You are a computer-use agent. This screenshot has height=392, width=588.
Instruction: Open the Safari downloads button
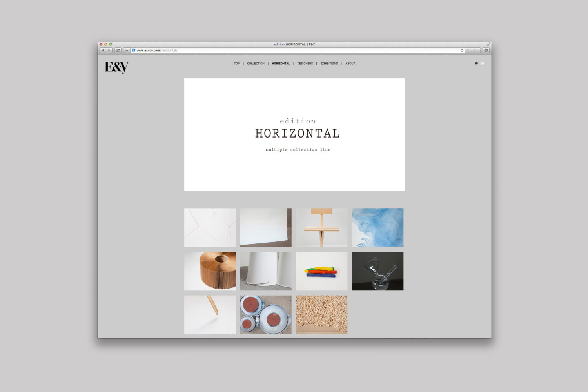(x=486, y=50)
